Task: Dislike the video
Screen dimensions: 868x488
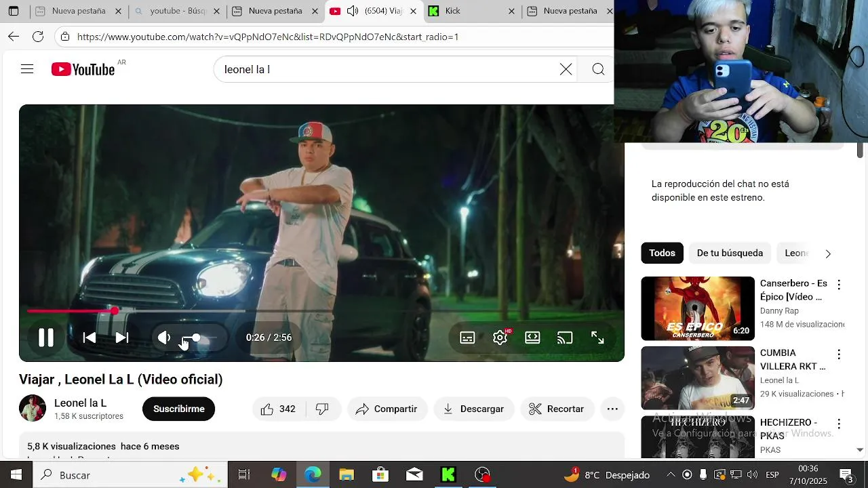Action: (x=323, y=409)
